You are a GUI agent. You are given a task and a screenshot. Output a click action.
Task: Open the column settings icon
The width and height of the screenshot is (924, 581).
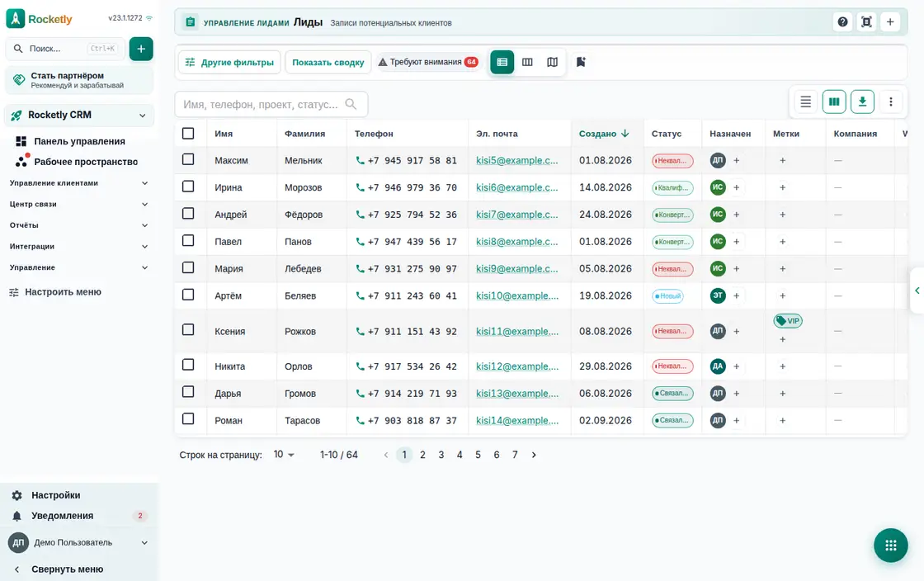click(x=834, y=102)
